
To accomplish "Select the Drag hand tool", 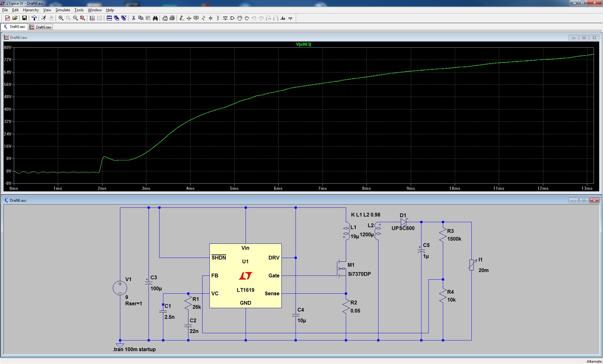I will coord(247,18).
